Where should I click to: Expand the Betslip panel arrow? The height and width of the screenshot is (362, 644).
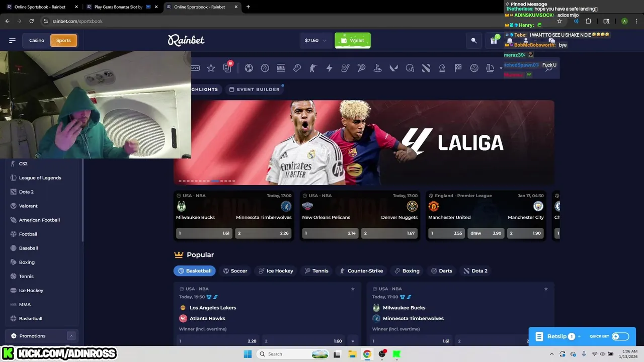click(579, 336)
